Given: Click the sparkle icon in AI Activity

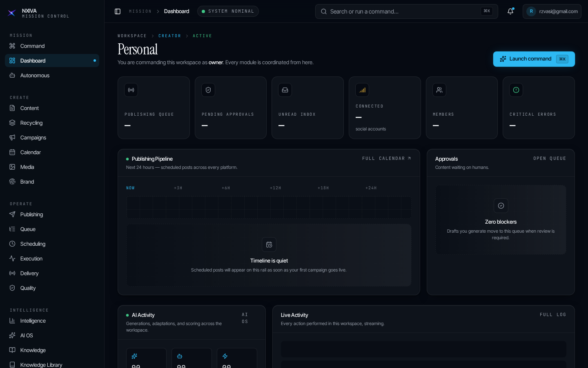Looking at the screenshot, I should pyautogui.click(x=134, y=356).
